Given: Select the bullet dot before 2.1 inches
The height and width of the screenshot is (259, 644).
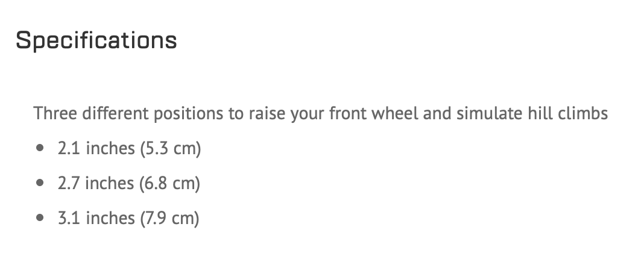Looking at the screenshot, I should (x=40, y=148).
